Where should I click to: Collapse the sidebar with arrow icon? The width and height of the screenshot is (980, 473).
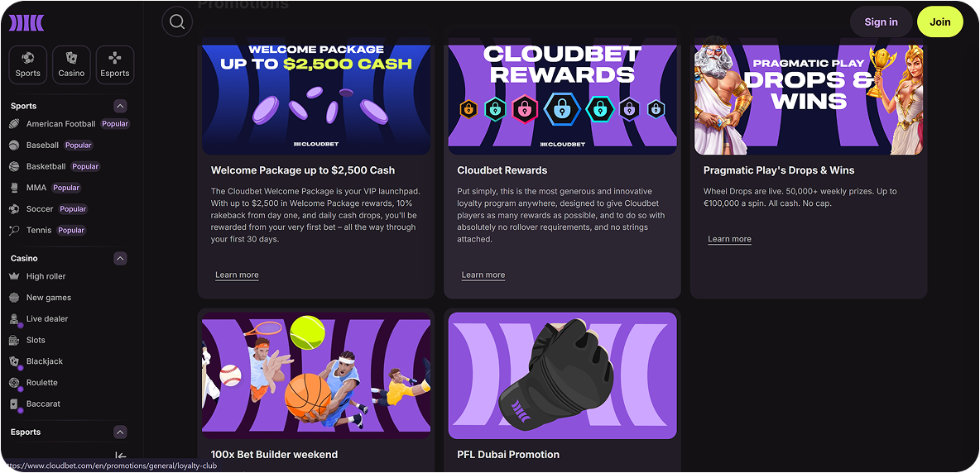coord(121,456)
